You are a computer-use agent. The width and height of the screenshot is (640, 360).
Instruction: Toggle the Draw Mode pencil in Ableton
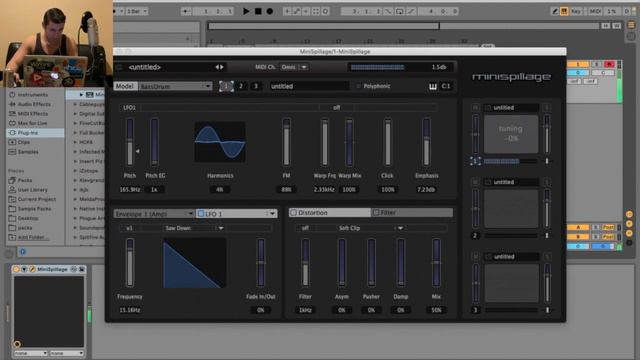click(554, 11)
